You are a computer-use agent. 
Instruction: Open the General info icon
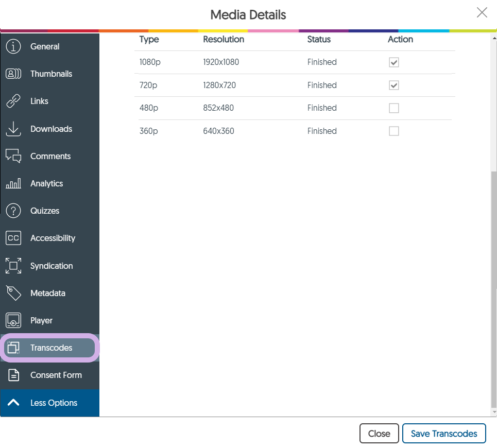[x=13, y=46]
